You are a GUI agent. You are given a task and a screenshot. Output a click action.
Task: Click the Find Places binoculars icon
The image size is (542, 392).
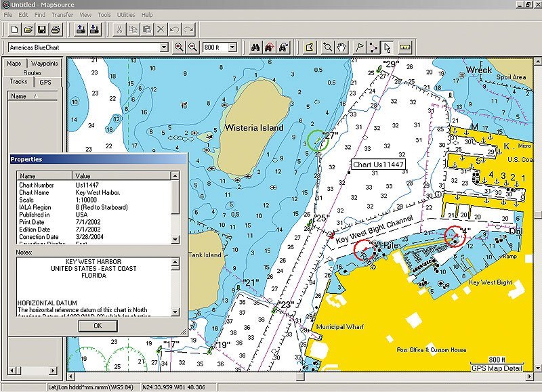click(x=256, y=47)
